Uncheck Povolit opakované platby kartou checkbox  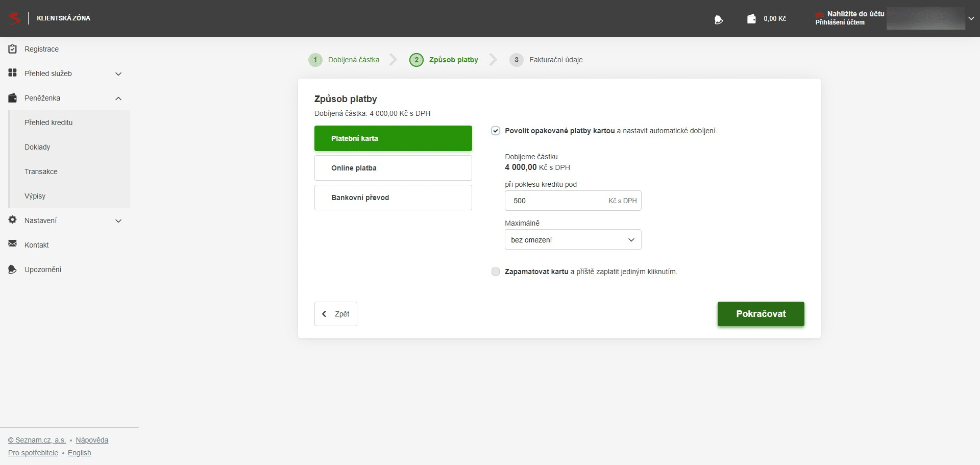pos(495,131)
